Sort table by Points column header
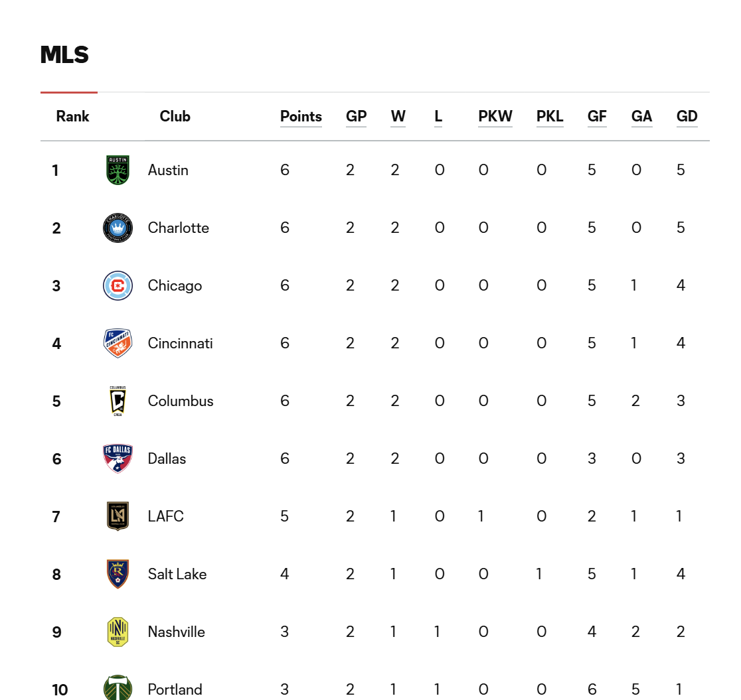This screenshot has height=700, width=741. [x=301, y=116]
